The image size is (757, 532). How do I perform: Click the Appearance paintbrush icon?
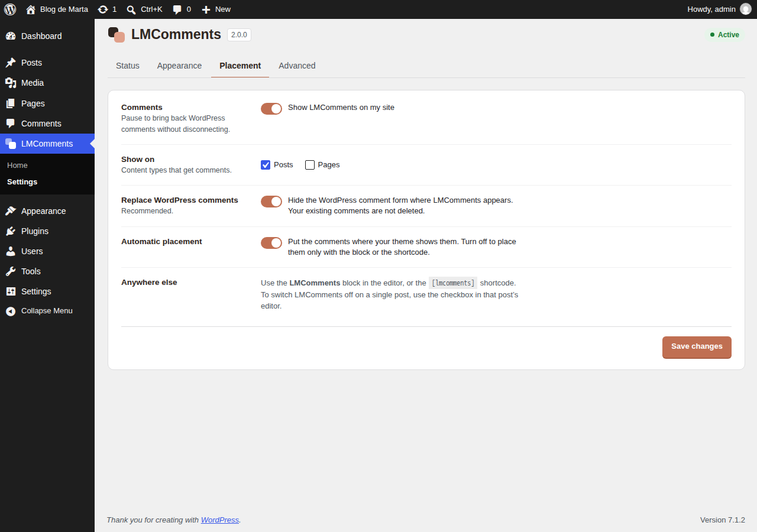(x=11, y=211)
